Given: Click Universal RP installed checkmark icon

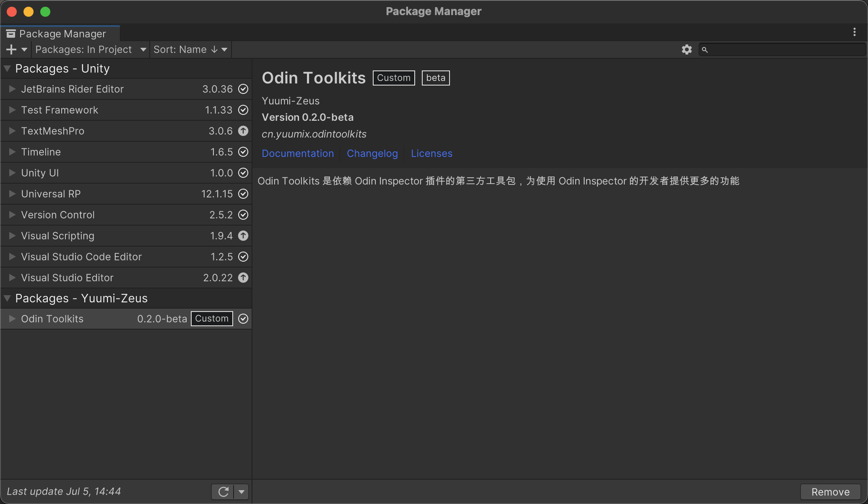Looking at the screenshot, I should pos(243,194).
